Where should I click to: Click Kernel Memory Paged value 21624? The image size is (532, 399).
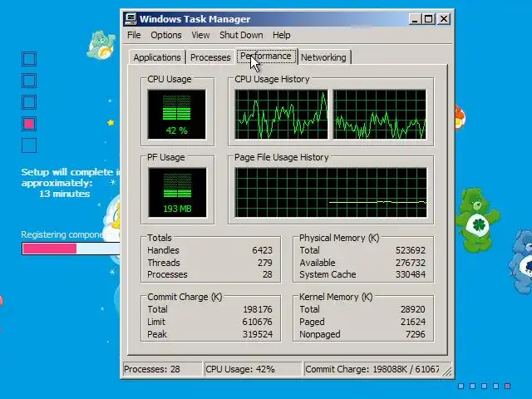(412, 322)
